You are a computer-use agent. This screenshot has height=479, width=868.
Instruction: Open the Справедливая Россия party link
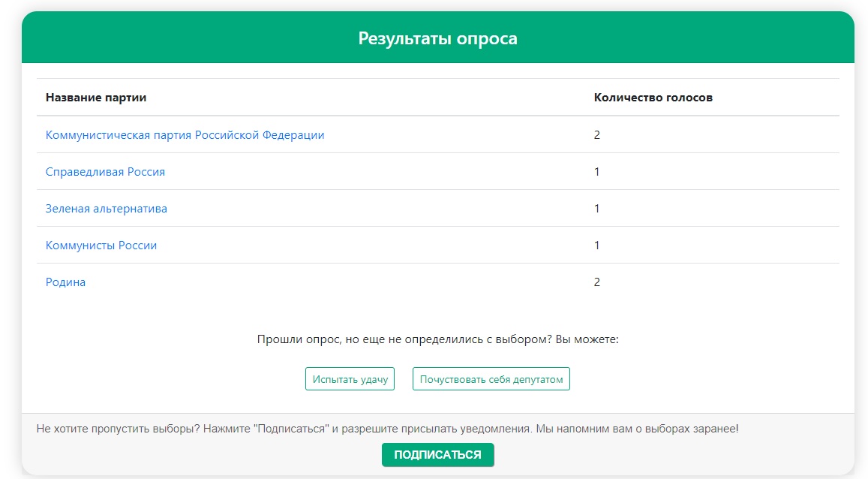[x=105, y=172]
